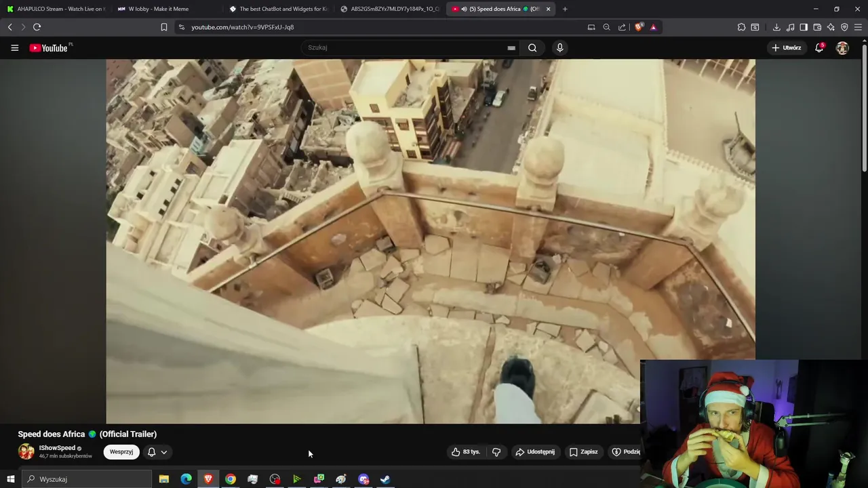Click the Utwórz create button
This screenshot has width=868, height=488.
[x=787, y=47]
